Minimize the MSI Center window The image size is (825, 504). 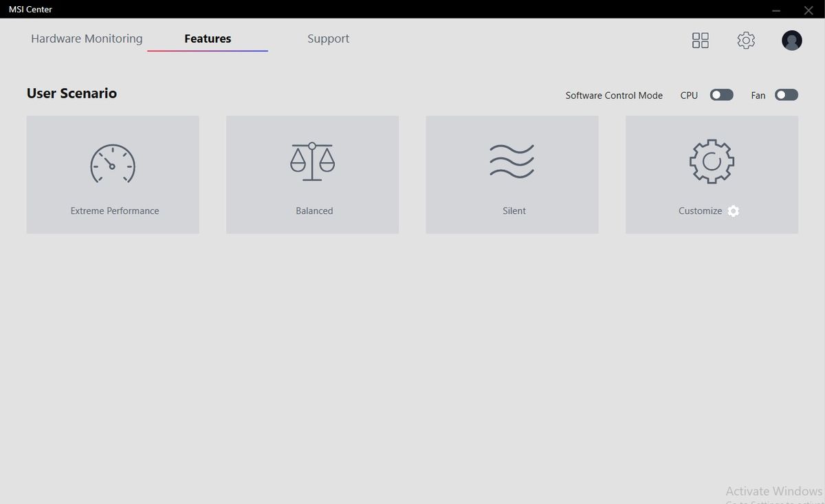tap(776, 10)
